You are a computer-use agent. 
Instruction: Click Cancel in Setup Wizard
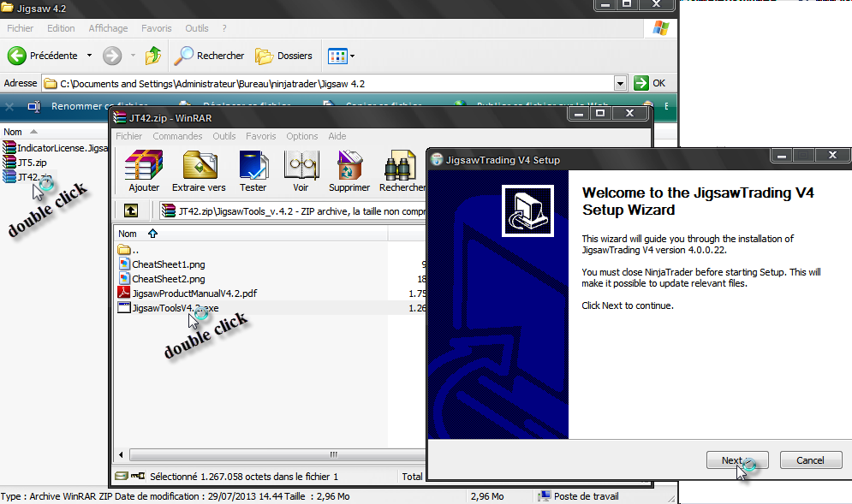(x=811, y=460)
